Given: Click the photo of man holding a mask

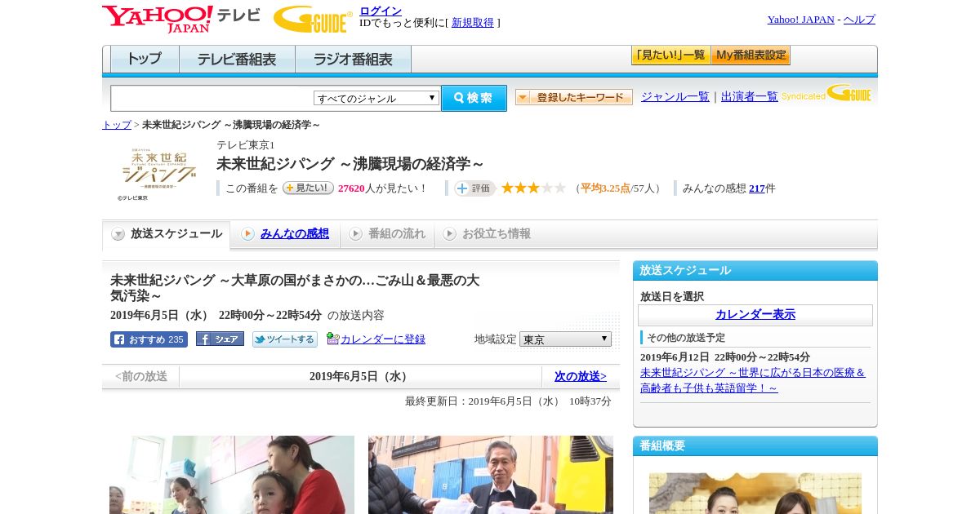Looking at the screenshot, I should pos(491,475).
